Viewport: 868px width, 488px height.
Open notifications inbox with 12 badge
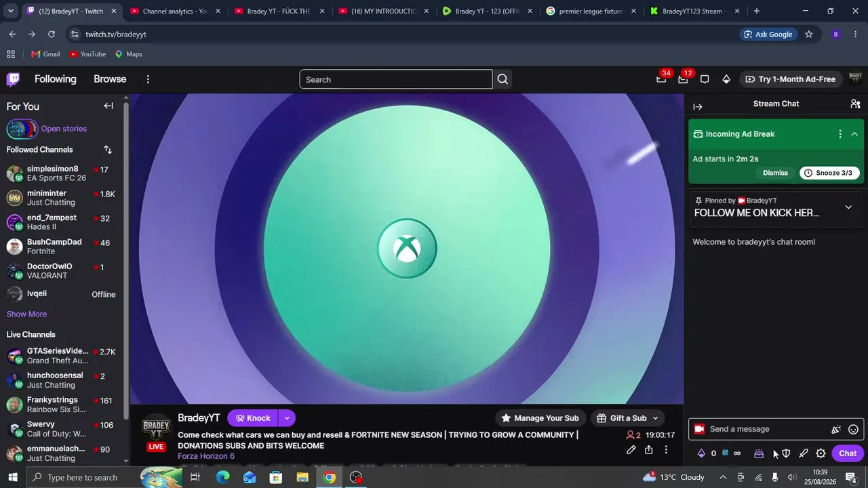tap(683, 79)
